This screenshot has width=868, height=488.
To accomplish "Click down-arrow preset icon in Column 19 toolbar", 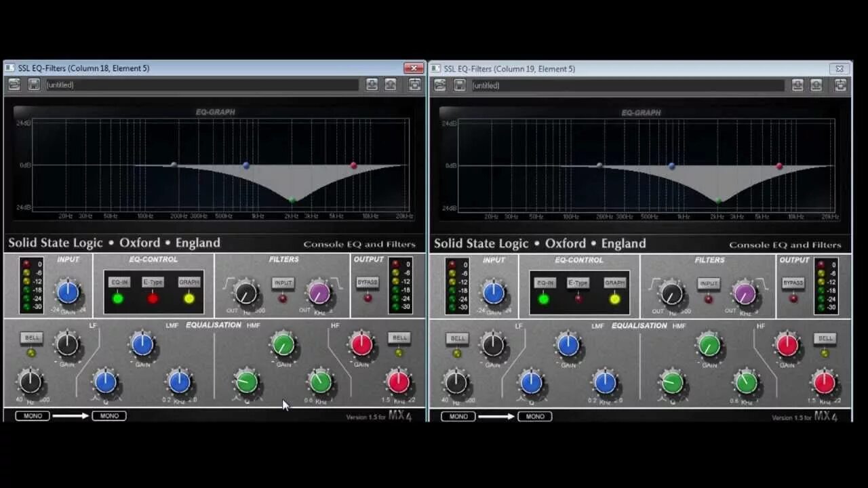I will point(797,85).
